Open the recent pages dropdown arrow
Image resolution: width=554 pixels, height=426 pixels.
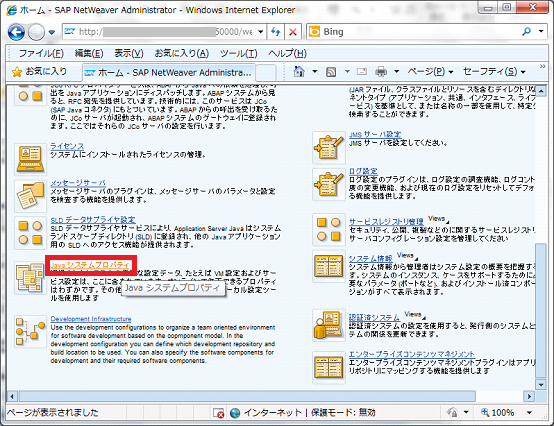pyautogui.click(x=52, y=32)
